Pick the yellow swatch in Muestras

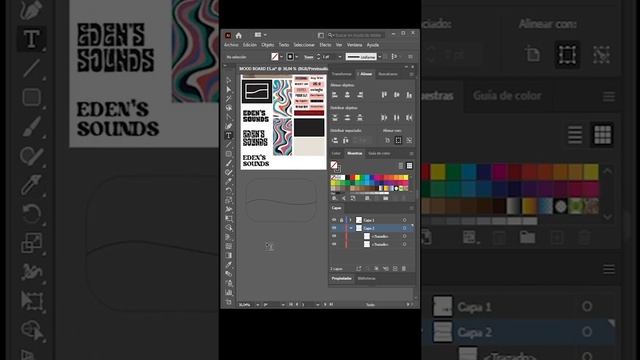tap(357, 177)
